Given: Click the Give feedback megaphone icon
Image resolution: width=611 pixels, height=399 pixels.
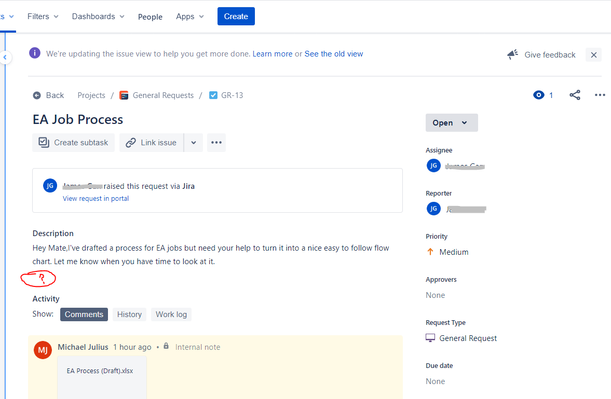Looking at the screenshot, I should (x=512, y=55).
